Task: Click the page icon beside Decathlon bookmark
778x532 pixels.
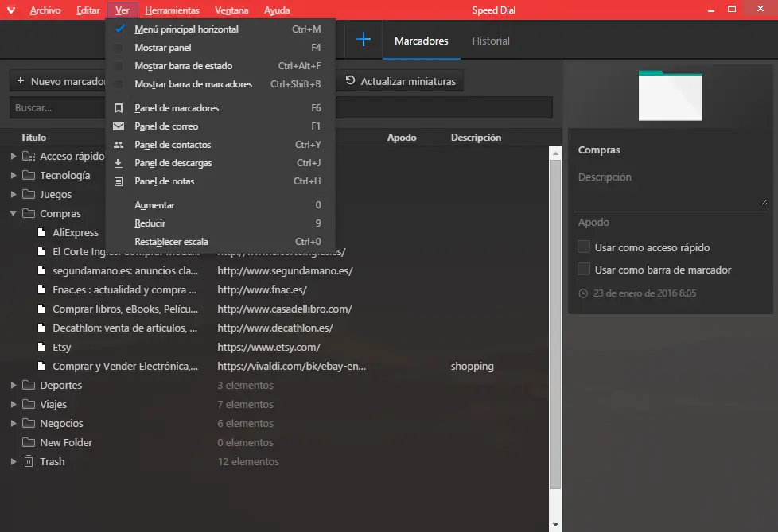Action: click(41, 328)
